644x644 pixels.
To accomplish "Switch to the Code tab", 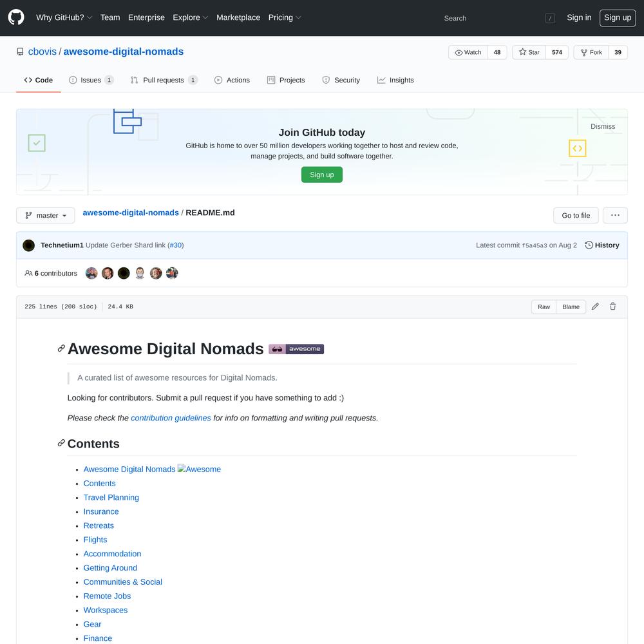I will (38, 80).
